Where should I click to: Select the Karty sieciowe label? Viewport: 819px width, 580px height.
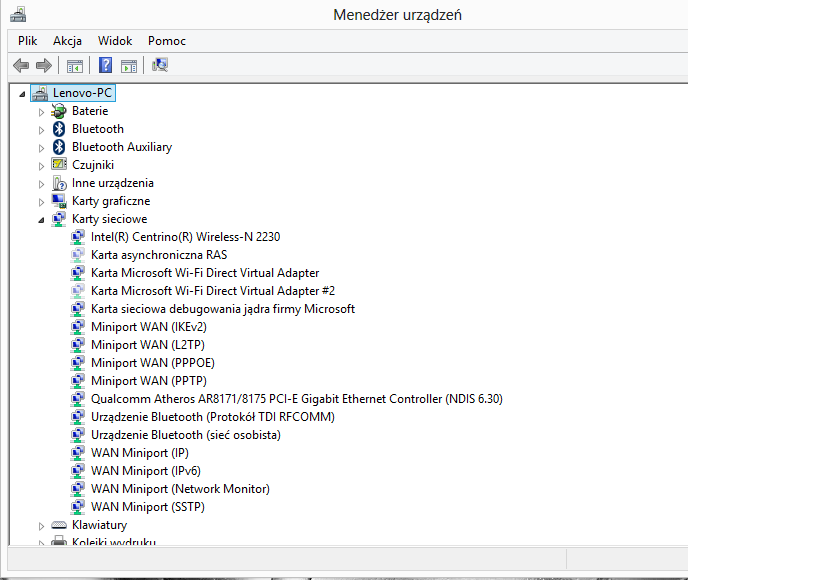point(110,219)
